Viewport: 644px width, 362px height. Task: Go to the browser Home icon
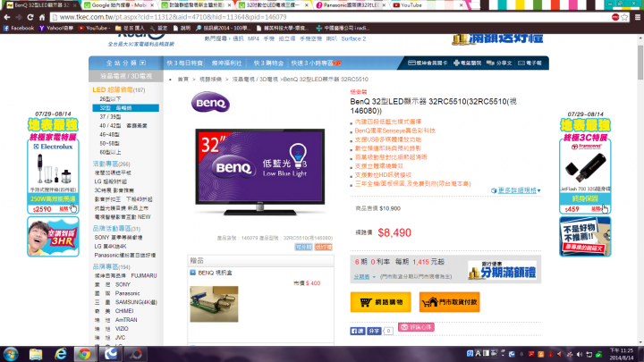point(42,17)
